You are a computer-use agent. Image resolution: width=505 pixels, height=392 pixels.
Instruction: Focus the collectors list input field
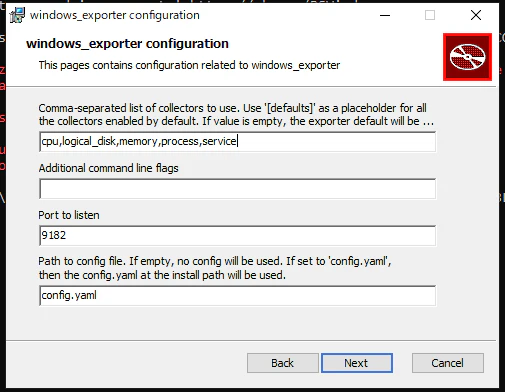tap(237, 142)
